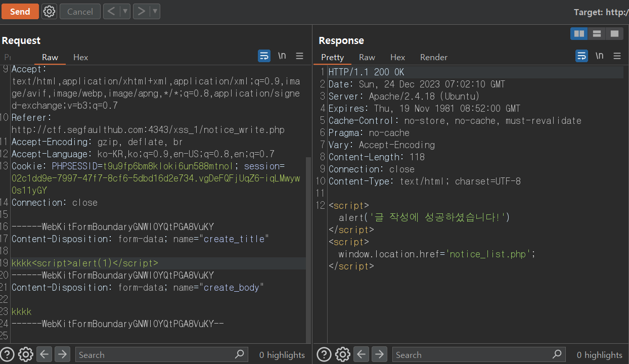Go forward to next request in history
Viewport: 629px width, 364px height.
point(141,12)
